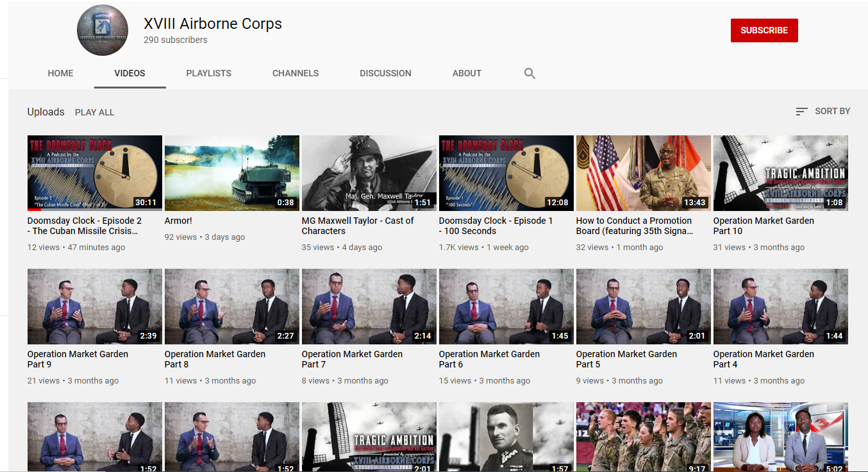
Task: Open Operation Market Garden Part 4 thumbnail
Action: click(x=781, y=307)
